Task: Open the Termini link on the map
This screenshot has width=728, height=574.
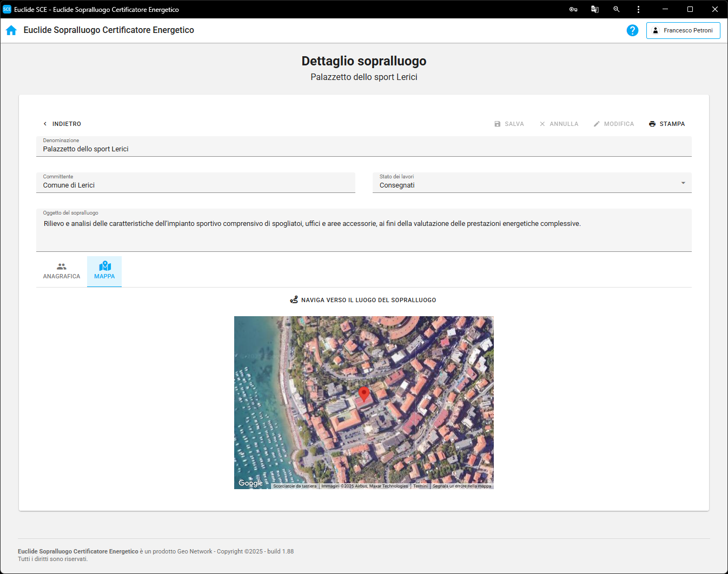Action: (420, 486)
